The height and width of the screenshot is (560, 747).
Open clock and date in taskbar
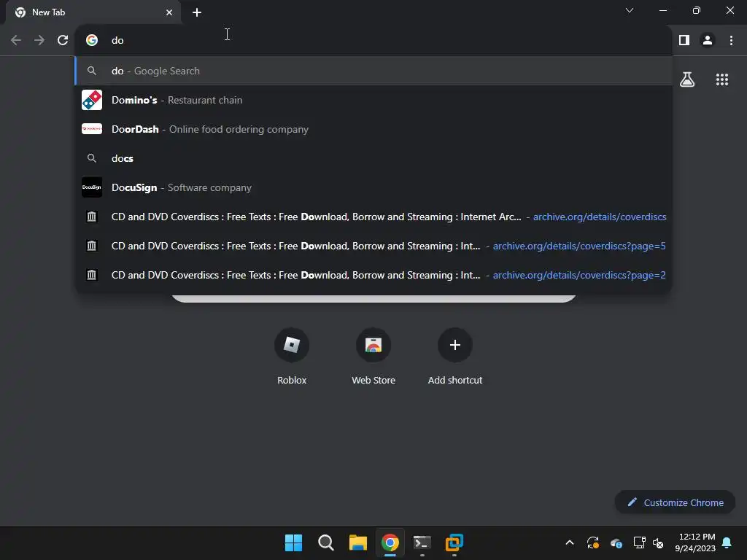click(x=695, y=542)
